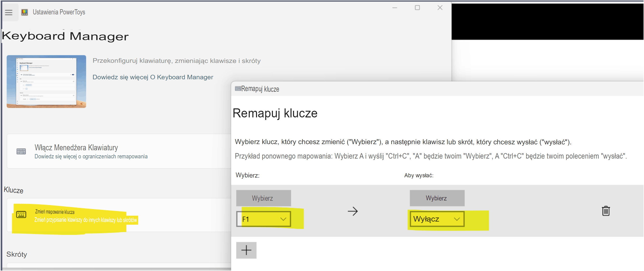Open the Wyłącz target key dropdown
The width and height of the screenshot is (644, 271).
(x=437, y=219)
